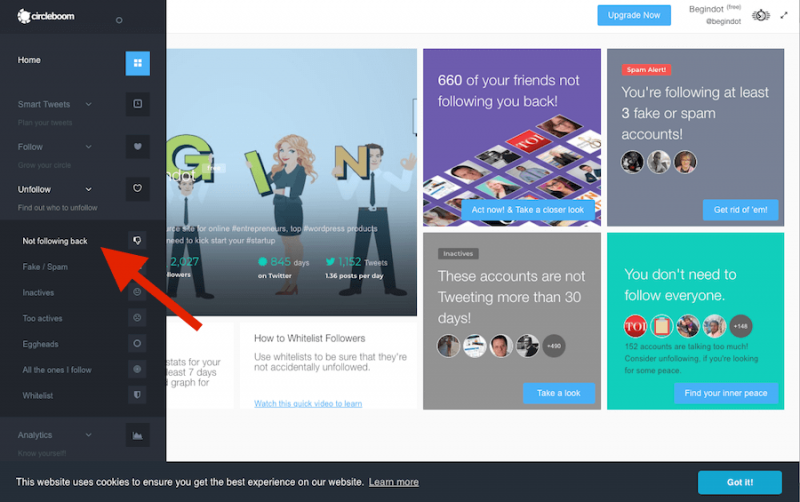Click the Analytics chart icon
The width and height of the screenshot is (800, 502).
tap(137, 436)
